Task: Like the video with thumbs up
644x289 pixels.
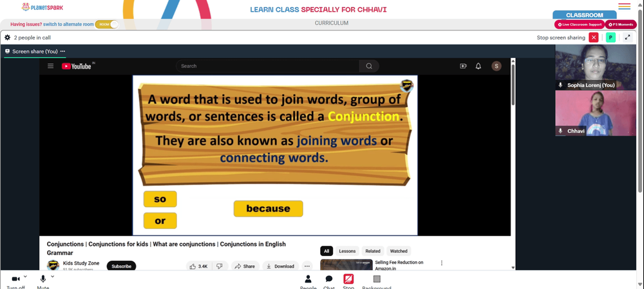Action: [x=198, y=266]
